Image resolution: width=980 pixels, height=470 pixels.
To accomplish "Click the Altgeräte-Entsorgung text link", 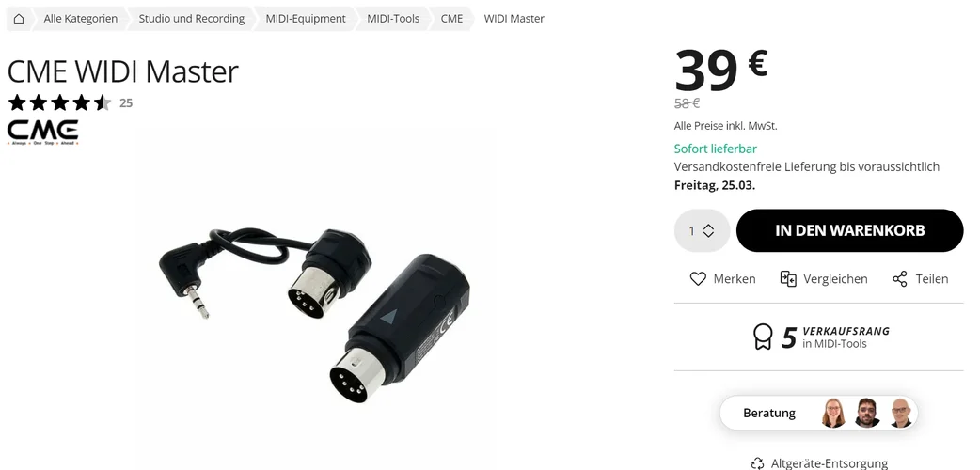I will point(829,462).
